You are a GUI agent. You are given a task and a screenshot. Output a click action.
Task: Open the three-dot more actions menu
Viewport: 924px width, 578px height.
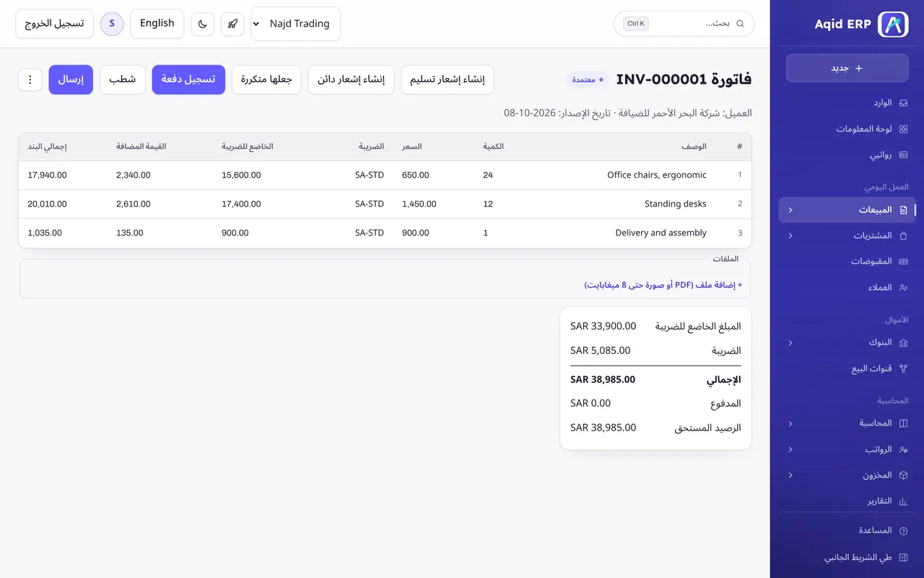coord(30,79)
